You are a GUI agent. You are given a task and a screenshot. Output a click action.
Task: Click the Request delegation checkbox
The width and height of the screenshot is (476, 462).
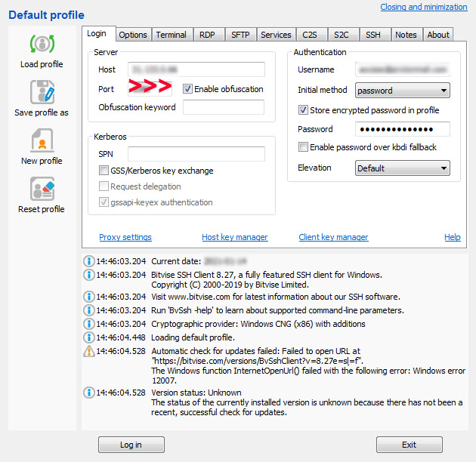[x=104, y=186]
